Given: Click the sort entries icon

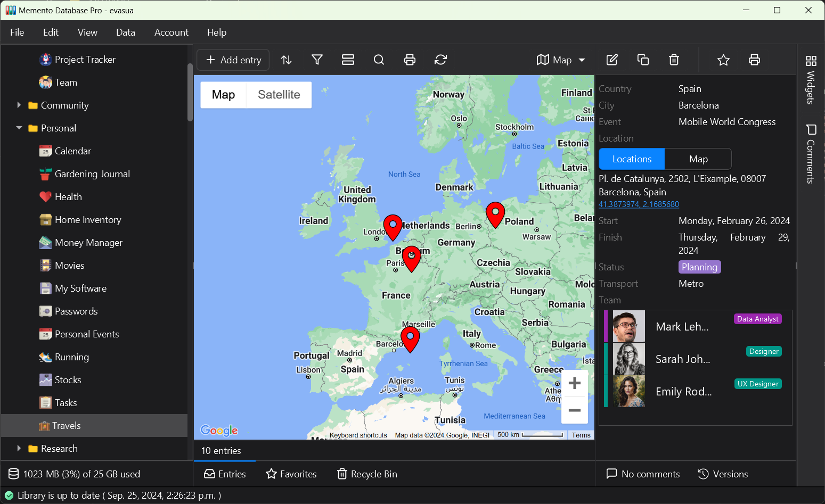Looking at the screenshot, I should [287, 60].
